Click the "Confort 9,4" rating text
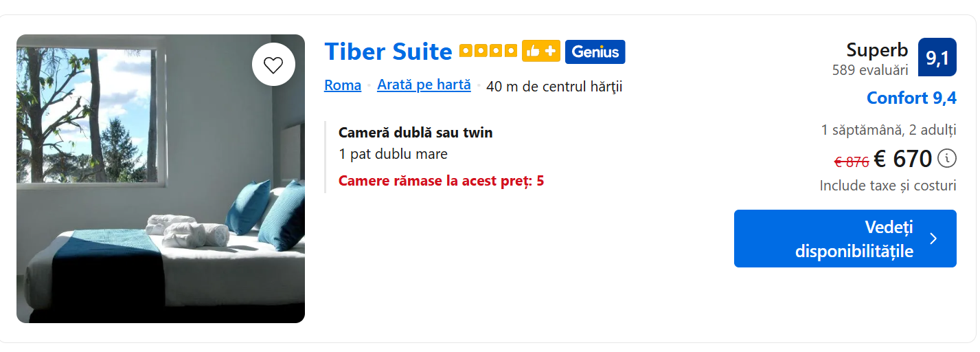This screenshot has height=352, width=980. [x=911, y=98]
